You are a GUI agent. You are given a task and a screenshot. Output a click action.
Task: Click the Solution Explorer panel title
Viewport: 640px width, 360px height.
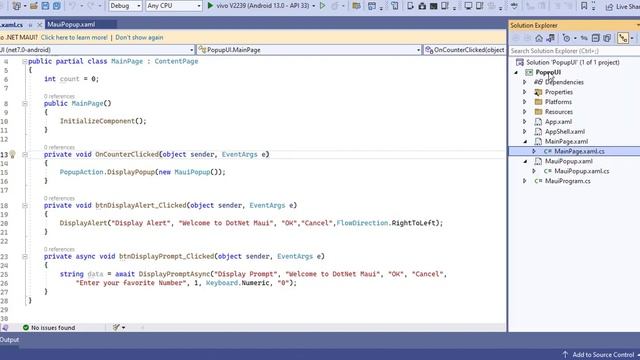pyautogui.click(x=533, y=25)
